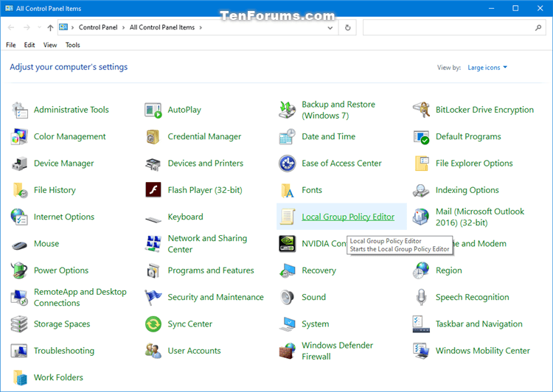Open the View by Large icons dropdown
Image resolution: width=553 pixels, height=392 pixels.
(487, 67)
